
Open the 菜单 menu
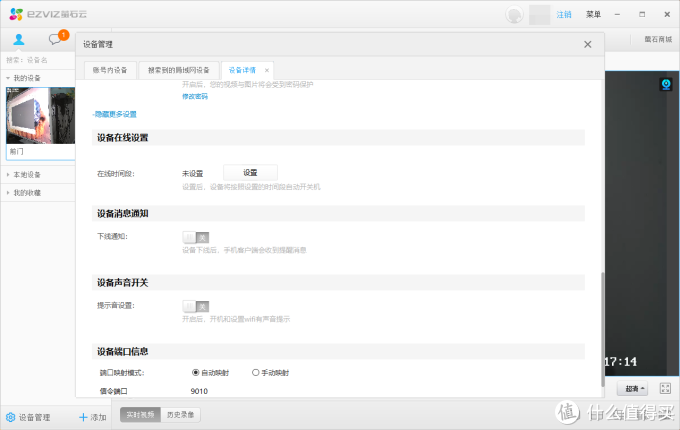click(x=593, y=14)
